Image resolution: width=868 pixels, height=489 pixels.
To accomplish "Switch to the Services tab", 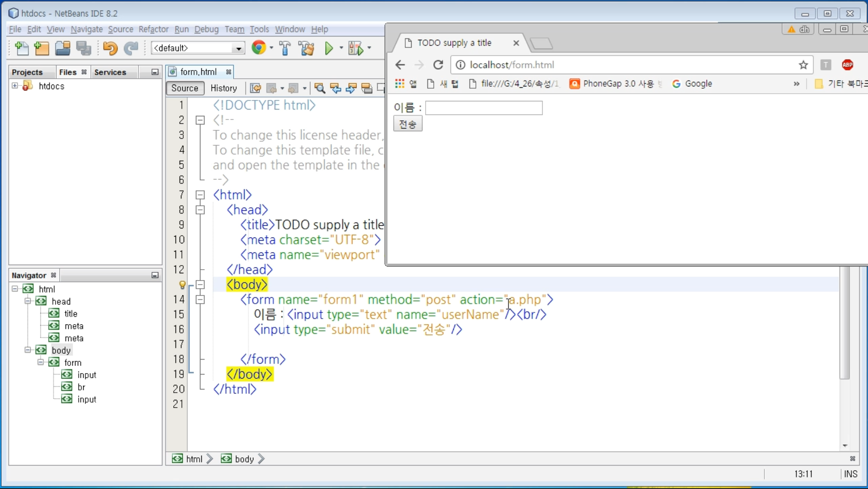I will point(110,72).
